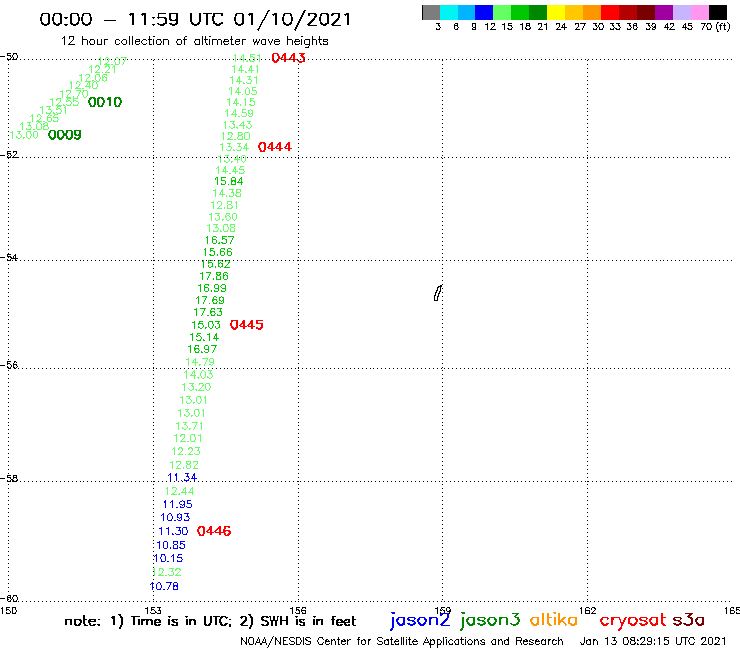Viewport: 740px width, 650px height.
Task: Click the wave height value 13.71
Action: pyautogui.click(x=189, y=426)
